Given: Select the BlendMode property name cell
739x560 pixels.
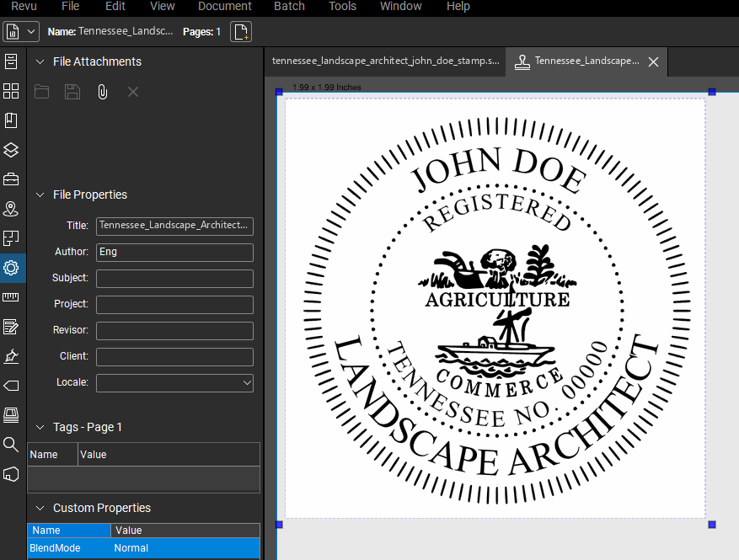Looking at the screenshot, I should click(x=69, y=548).
